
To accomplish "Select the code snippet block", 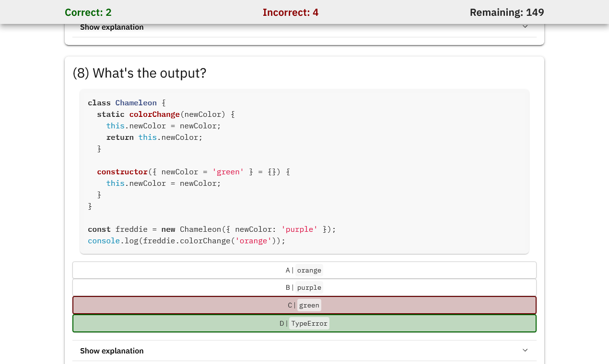I will point(304,171).
